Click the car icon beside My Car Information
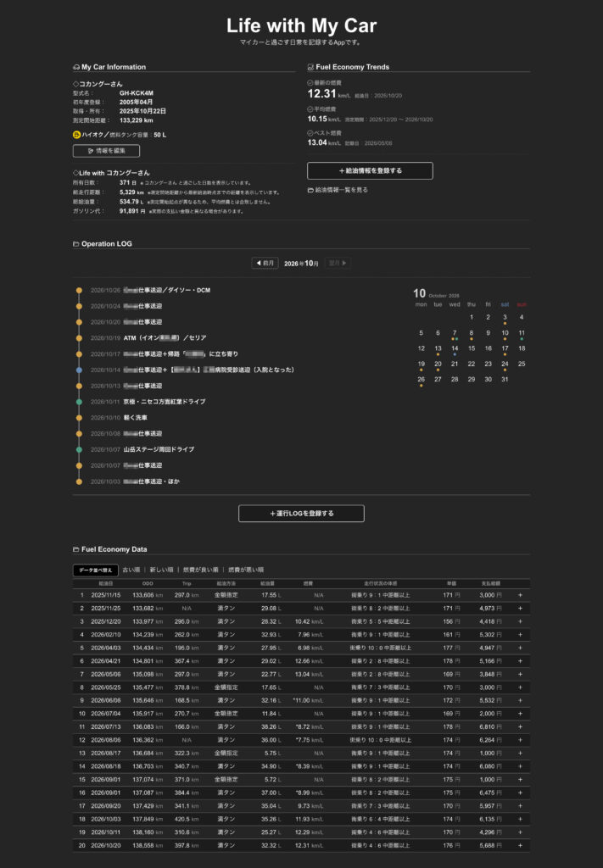The width and height of the screenshot is (603, 868). (76, 67)
